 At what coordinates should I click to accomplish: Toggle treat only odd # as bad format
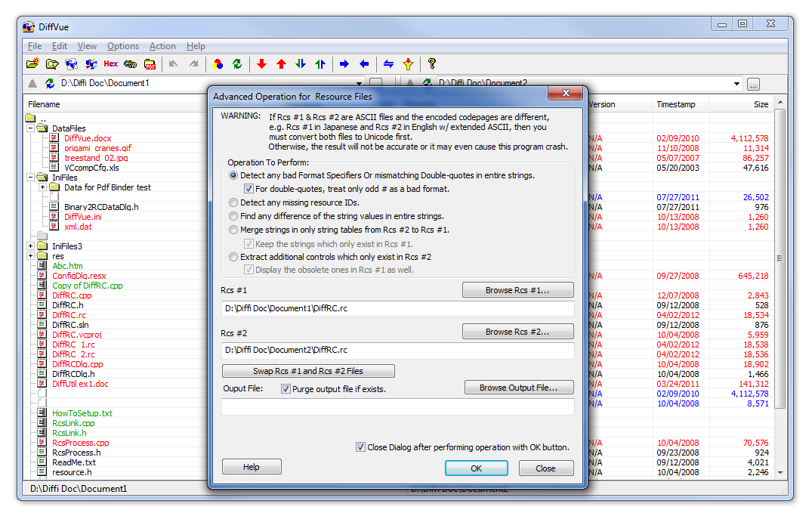tap(249, 189)
